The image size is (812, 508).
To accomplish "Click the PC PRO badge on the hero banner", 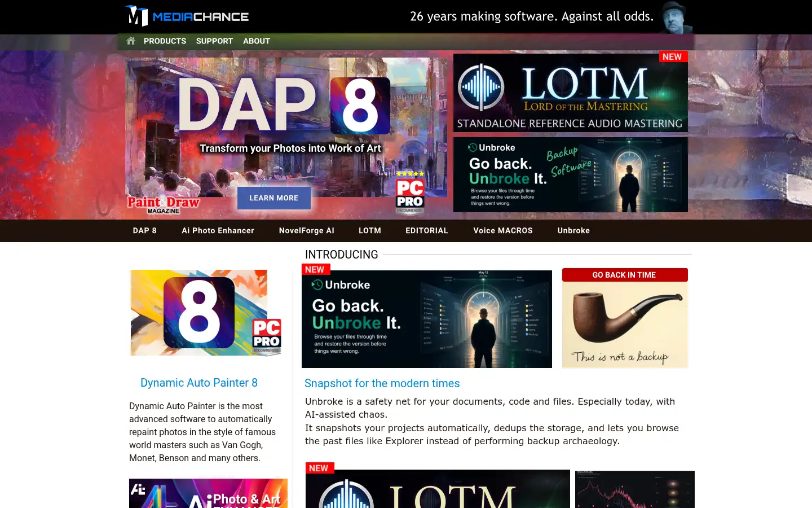I will click(x=410, y=193).
